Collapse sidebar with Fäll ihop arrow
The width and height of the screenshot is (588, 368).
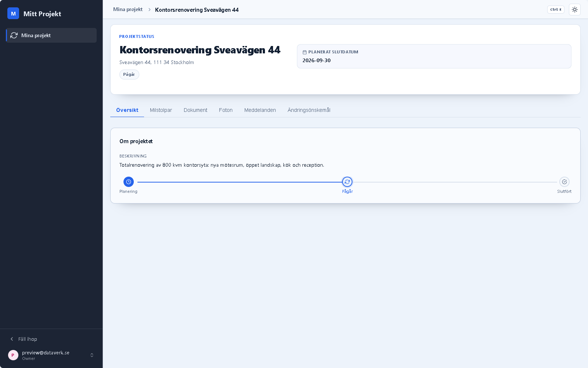12,339
